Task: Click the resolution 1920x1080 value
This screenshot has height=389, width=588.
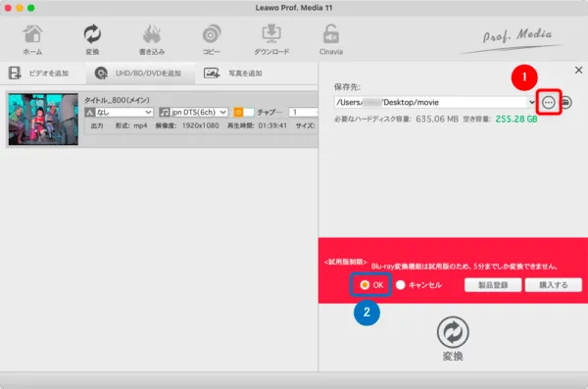Action: pyautogui.click(x=200, y=125)
